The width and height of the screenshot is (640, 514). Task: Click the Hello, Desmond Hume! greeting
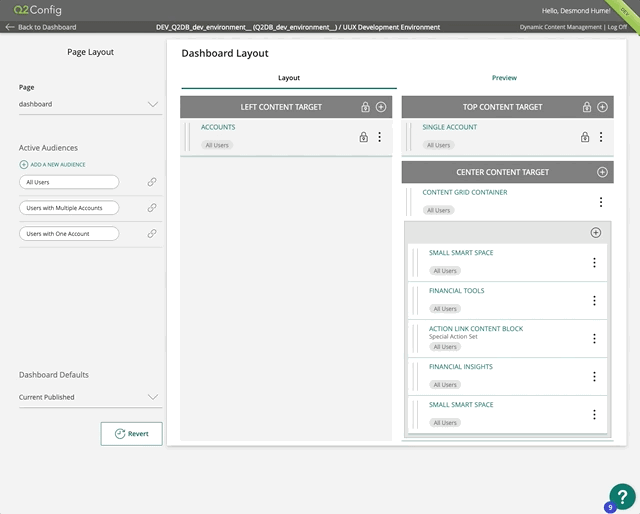point(576,11)
